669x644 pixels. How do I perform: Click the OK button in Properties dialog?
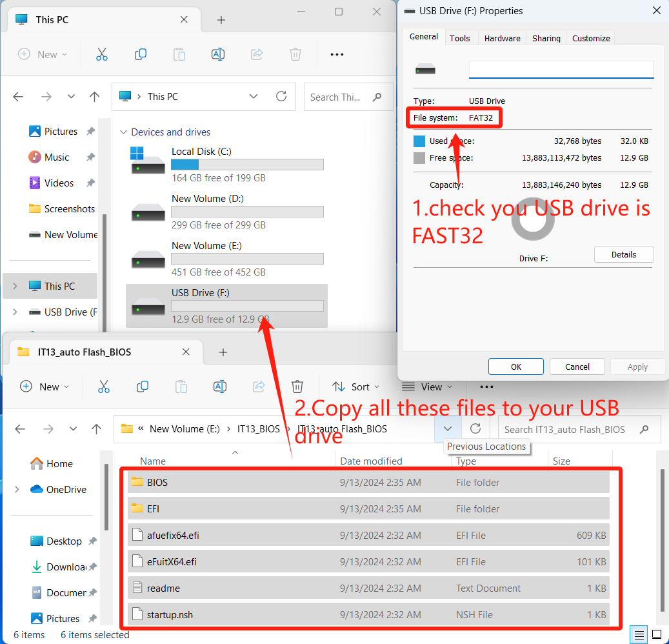(515, 367)
